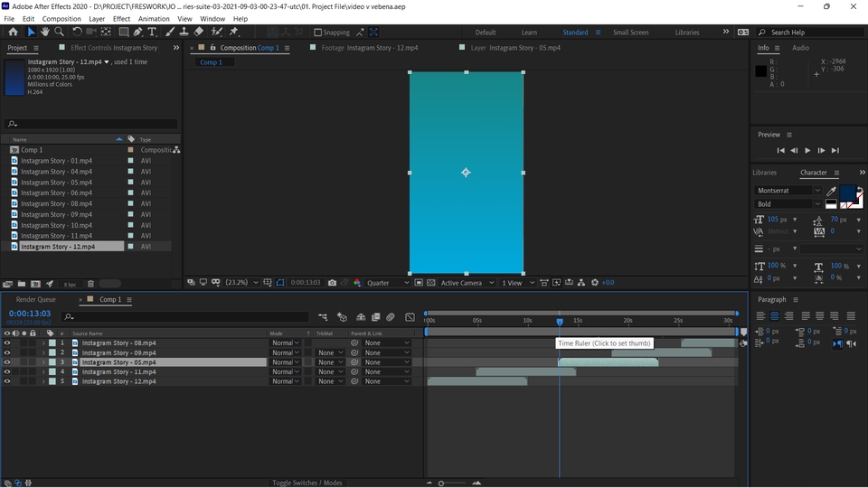Image resolution: width=868 pixels, height=488 pixels.
Task: Switch to the Render Queue tab
Action: point(35,299)
